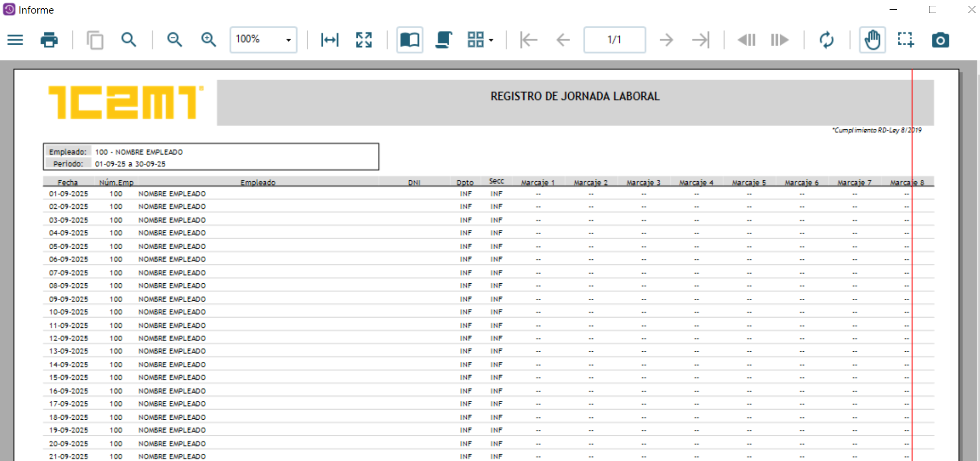Click the date 05-09-2025
The width and height of the screenshot is (980, 461).
69,246
